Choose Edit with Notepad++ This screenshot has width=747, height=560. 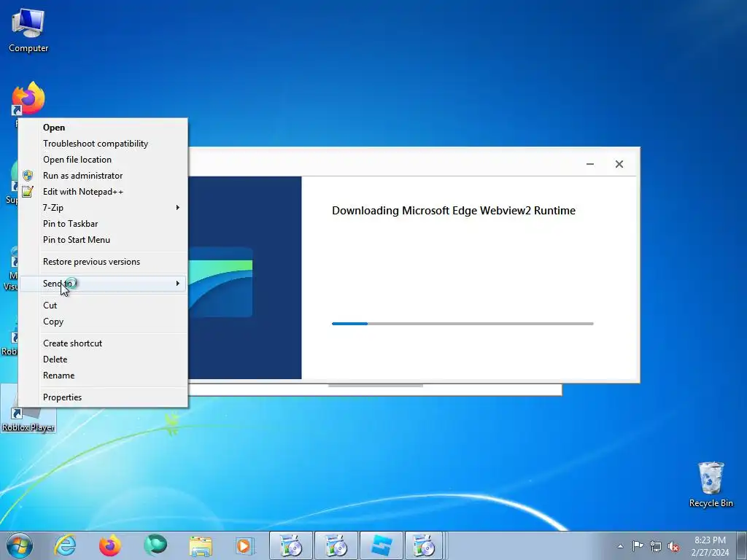coord(103,192)
